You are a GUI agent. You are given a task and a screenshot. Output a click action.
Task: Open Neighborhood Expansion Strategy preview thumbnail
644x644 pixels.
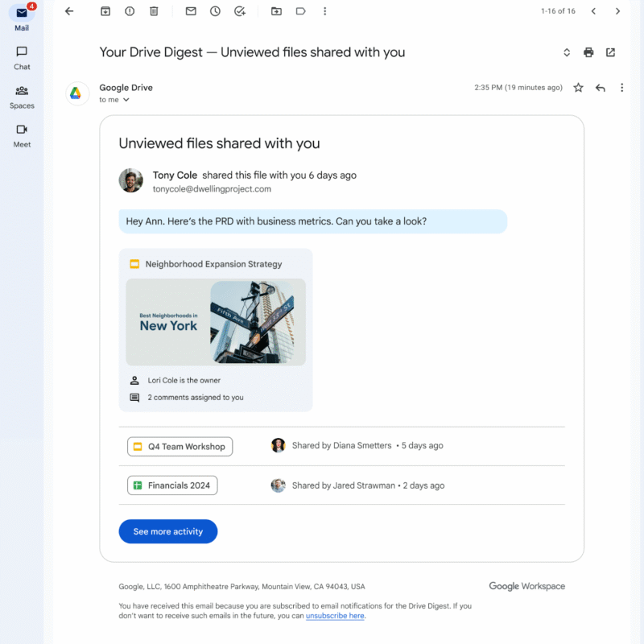[x=216, y=322]
